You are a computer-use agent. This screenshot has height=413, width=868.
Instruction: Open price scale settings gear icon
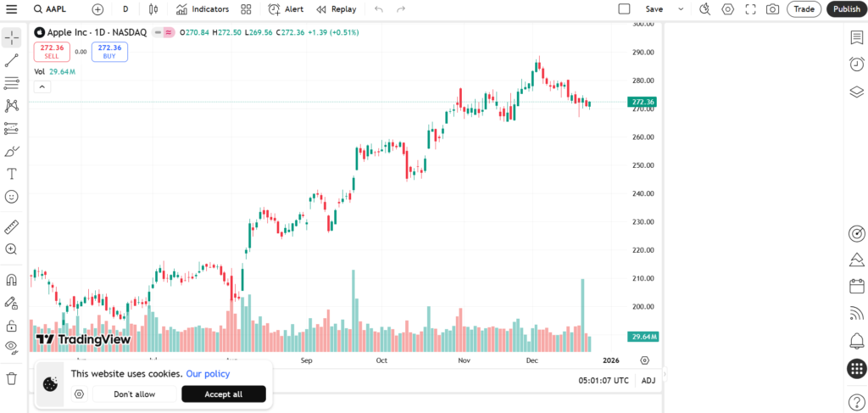[644, 360]
